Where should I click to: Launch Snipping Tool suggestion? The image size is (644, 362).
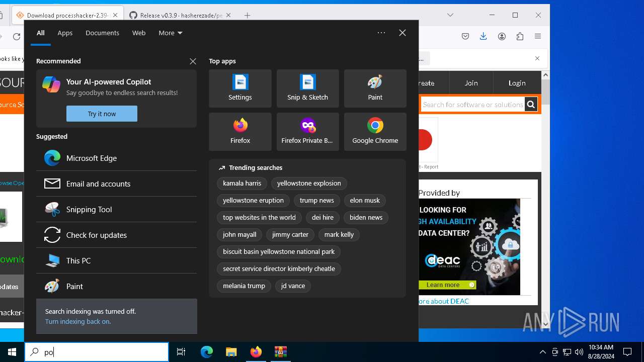click(116, 209)
